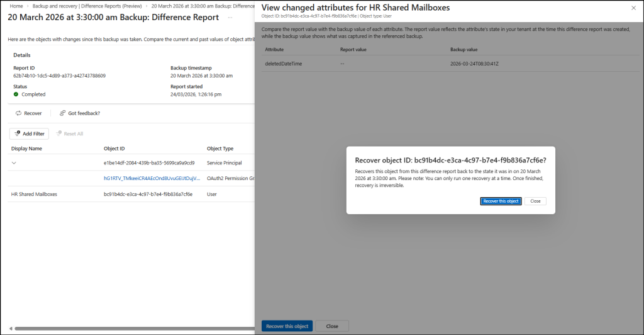
Task: Click Close in the recover confirmation dialog
Action: pos(535,201)
